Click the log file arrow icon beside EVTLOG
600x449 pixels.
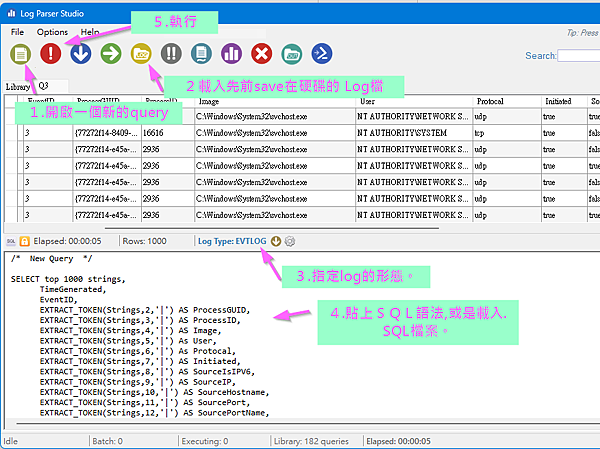point(276,241)
